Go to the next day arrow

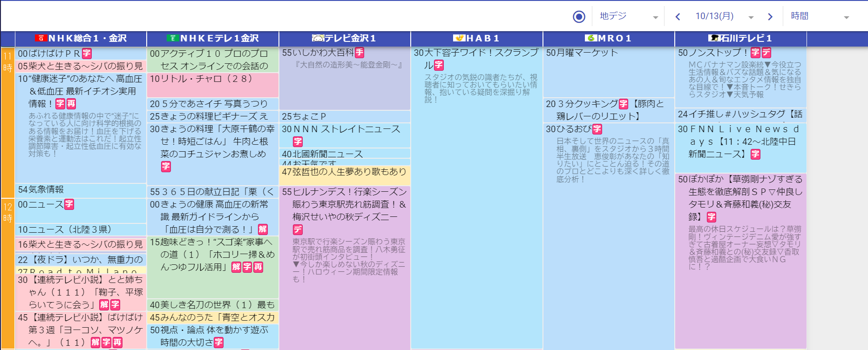770,17
